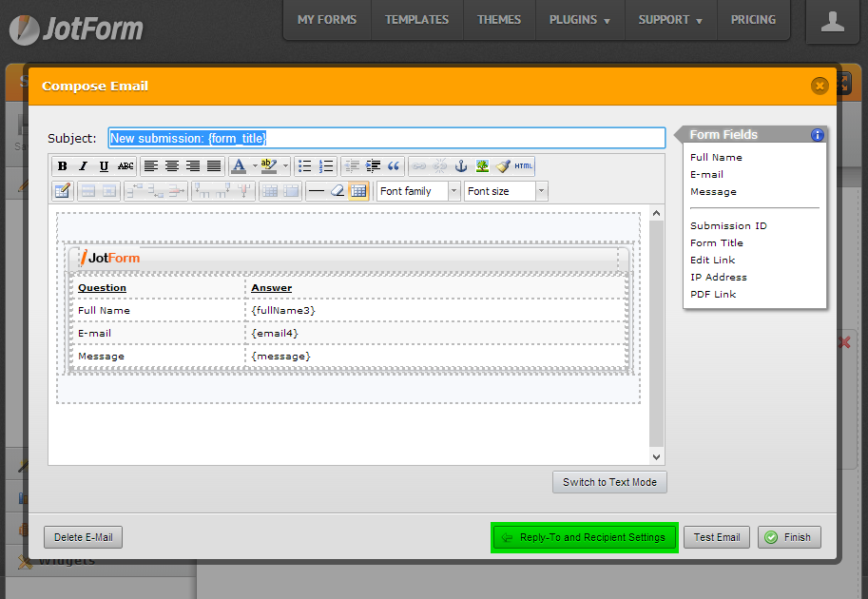Toggle bold formatting in editor toolbar
868x599 pixels.
[x=63, y=166]
